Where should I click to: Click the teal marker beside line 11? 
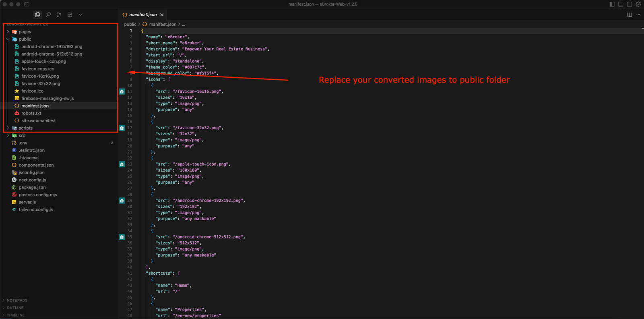point(122,92)
